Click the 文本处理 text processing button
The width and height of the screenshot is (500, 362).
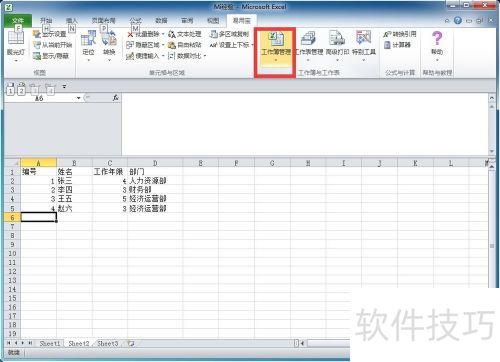185,34
